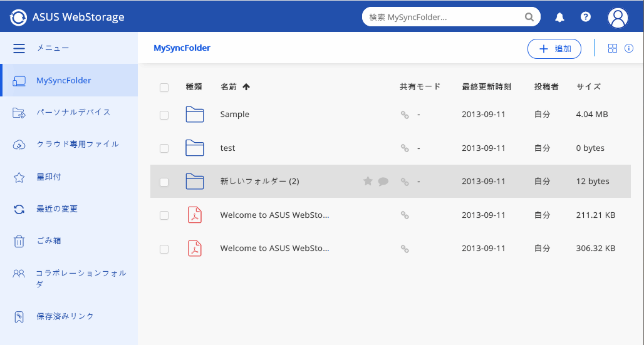Screen dimensions: 644x345
Task: Click PDF icon of the 211.21 KB file
Action: (x=195, y=215)
